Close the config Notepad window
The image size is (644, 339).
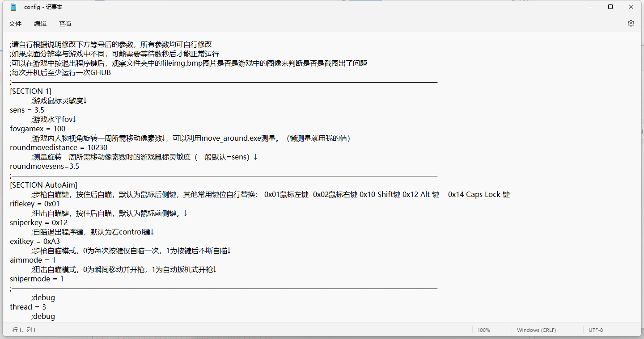point(631,7)
